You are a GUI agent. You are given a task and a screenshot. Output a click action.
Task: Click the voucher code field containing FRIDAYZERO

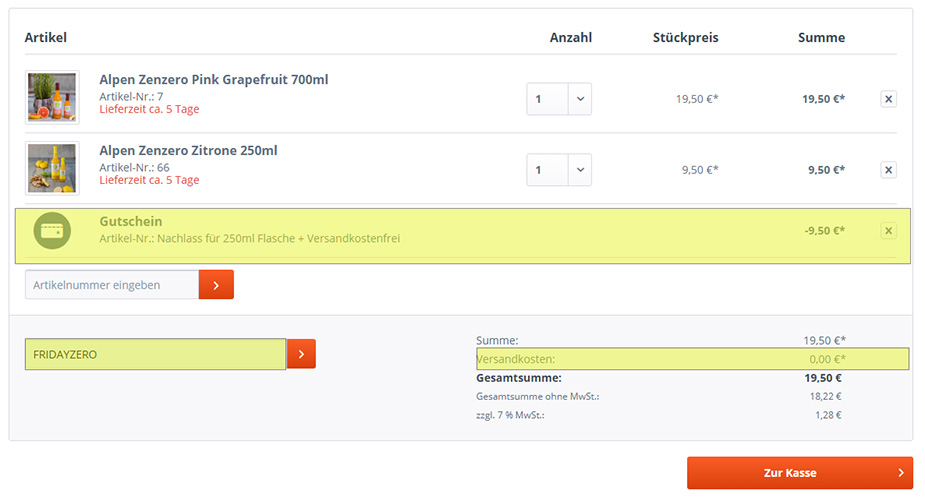155,354
